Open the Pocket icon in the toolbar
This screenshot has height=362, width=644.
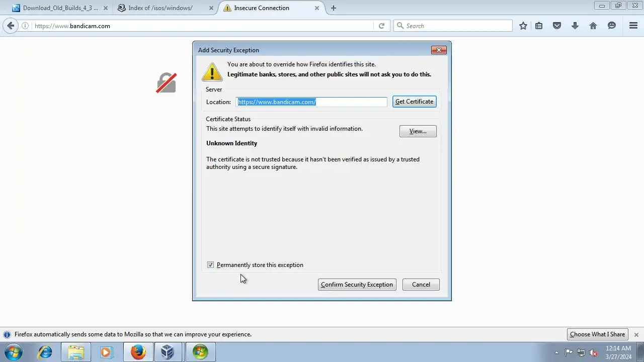(557, 26)
